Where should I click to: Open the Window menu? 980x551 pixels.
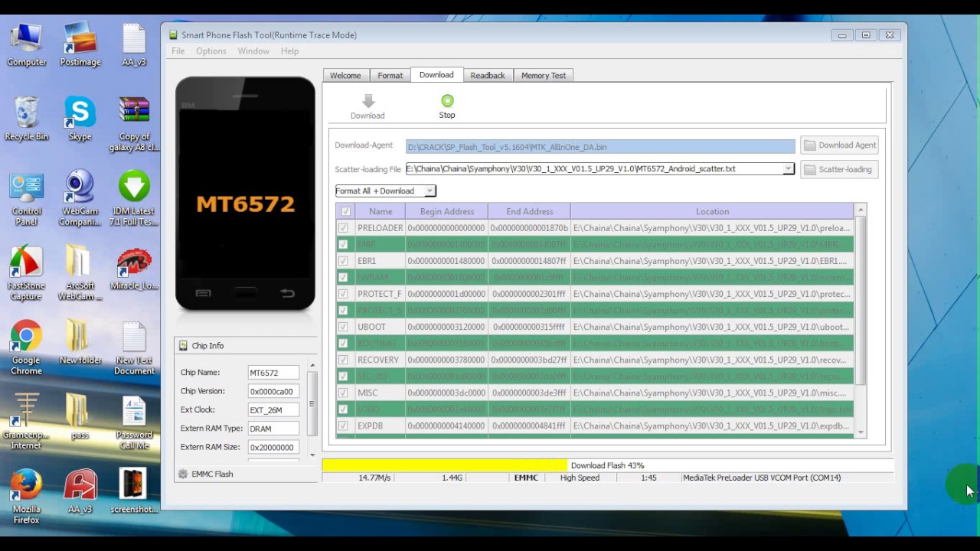pos(253,51)
